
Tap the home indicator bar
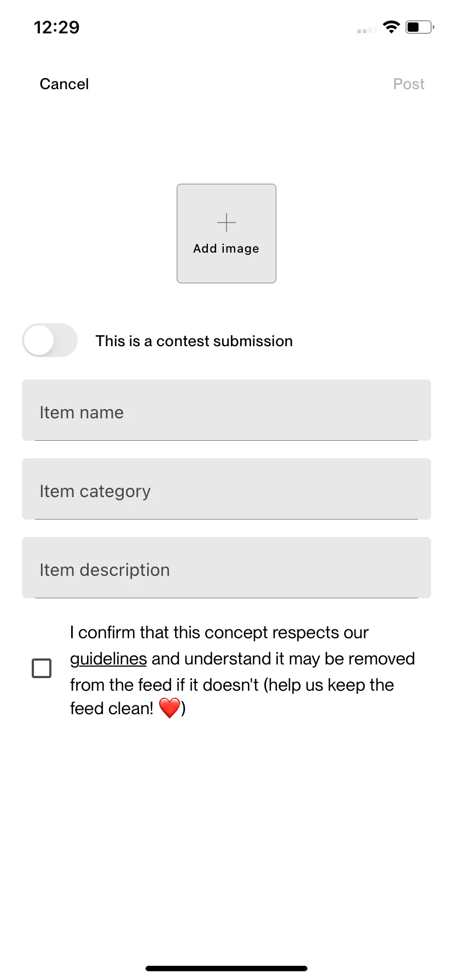coord(226,968)
